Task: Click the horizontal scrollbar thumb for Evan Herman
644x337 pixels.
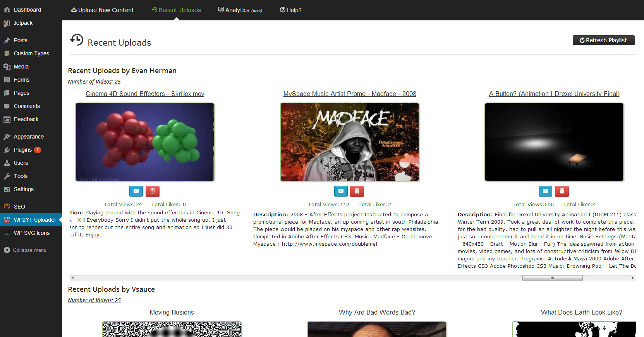Action: (552, 278)
